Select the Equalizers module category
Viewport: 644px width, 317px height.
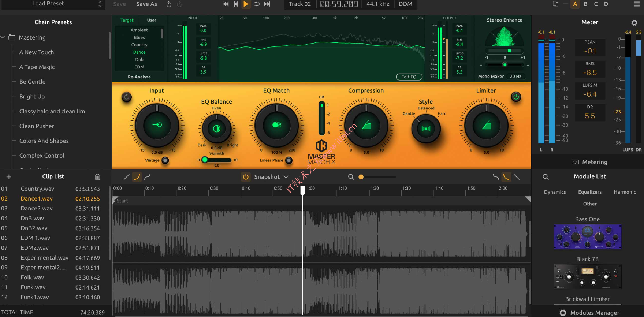590,192
